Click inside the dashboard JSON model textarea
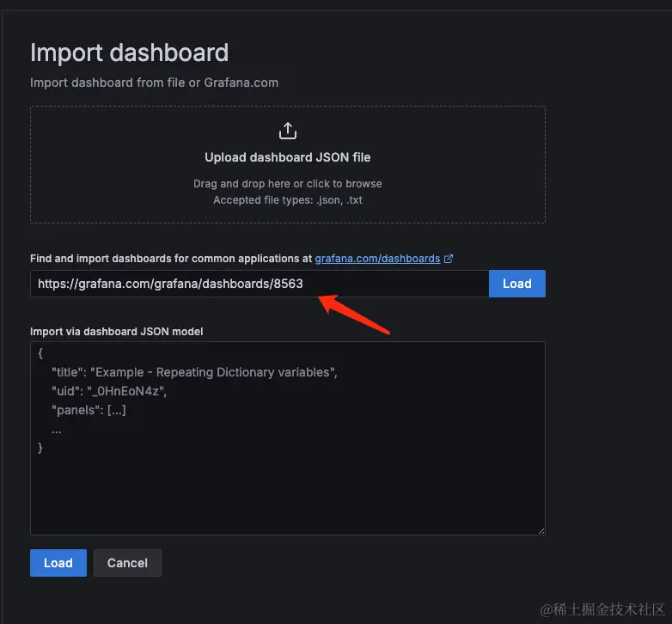Image resolution: width=672 pixels, height=624 pixels. point(288,438)
